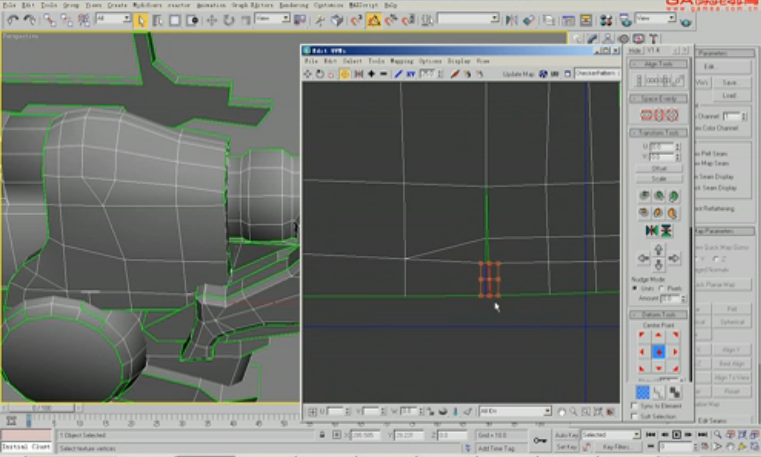Viewport: 761px width, 457px height.
Task: Click vertical flip icon under Transform Tools
Action: pyautogui.click(x=666, y=231)
